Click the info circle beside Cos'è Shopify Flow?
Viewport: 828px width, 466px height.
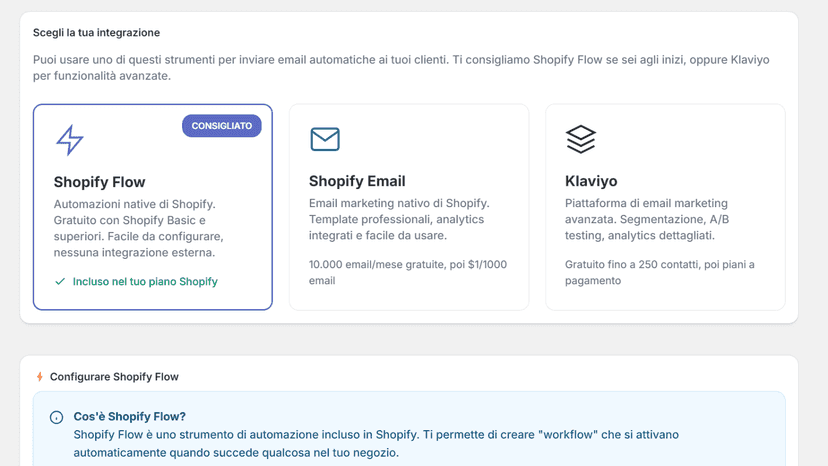(57, 417)
